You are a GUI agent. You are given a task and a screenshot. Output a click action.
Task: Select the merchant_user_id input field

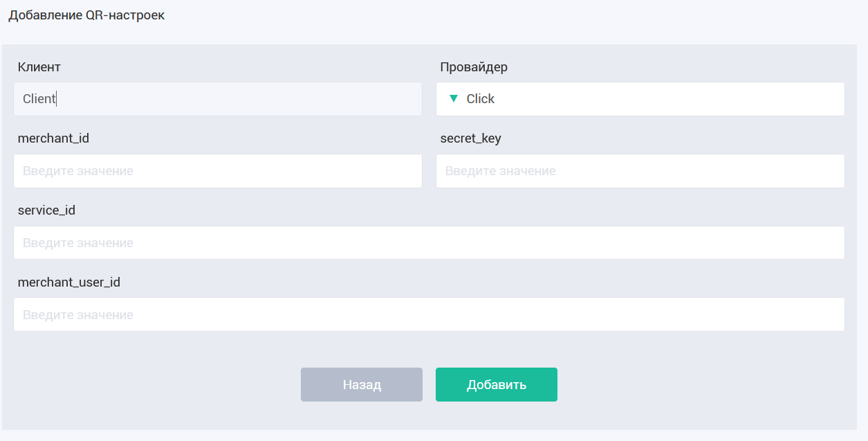(429, 314)
